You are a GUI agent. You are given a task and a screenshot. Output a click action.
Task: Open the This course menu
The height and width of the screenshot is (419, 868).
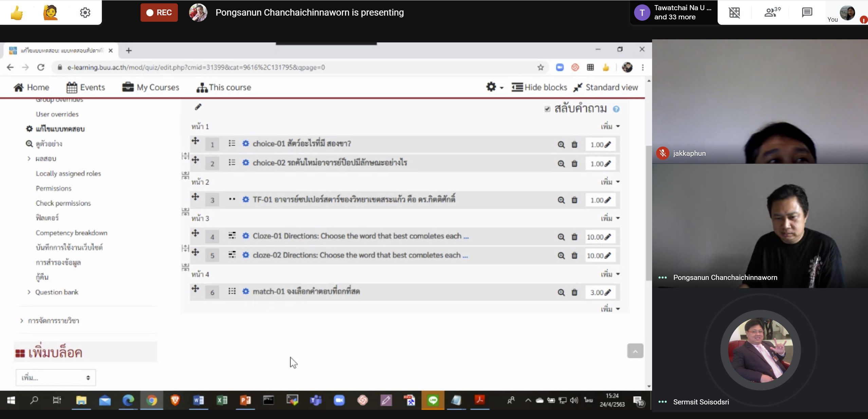(x=224, y=88)
